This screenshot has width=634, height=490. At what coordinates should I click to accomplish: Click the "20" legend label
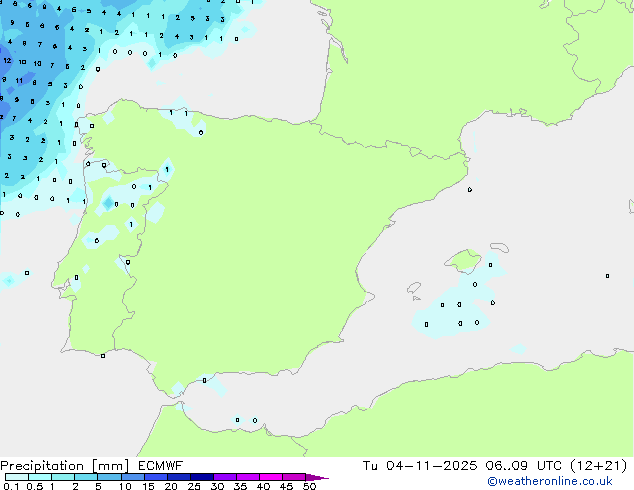(171, 486)
